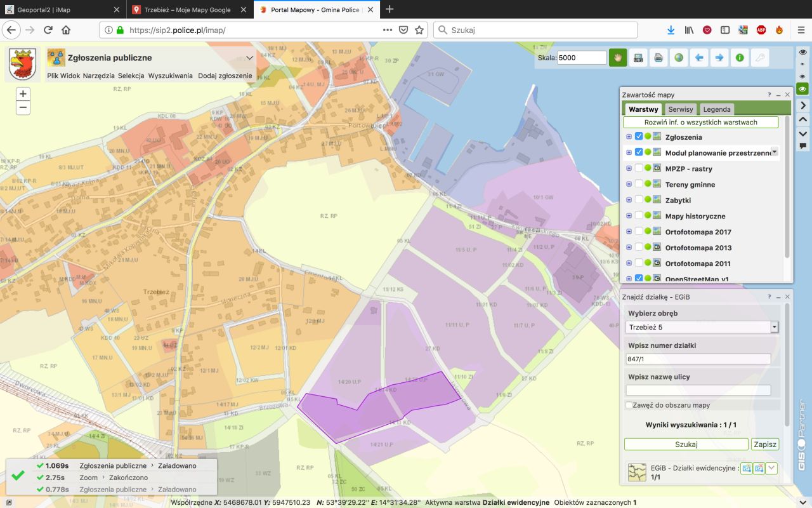
Task: Click 'Rozwiń inf. o wszystkich warstwach' button
Action: tap(700, 123)
